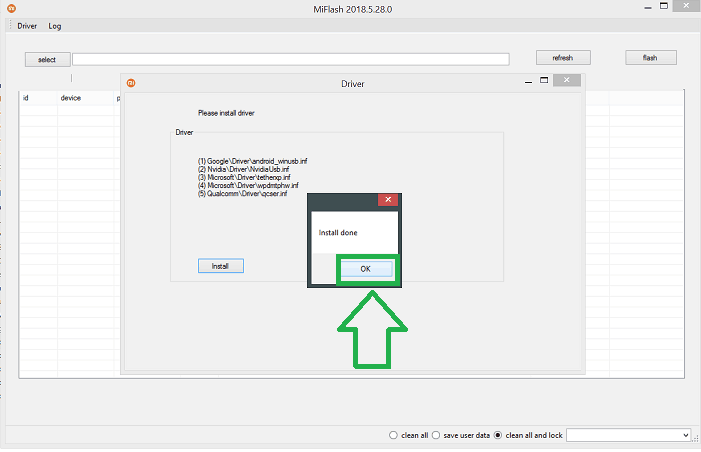This screenshot has height=452, width=701.
Task: Open the Driver menu in MiFlash
Action: tap(27, 26)
